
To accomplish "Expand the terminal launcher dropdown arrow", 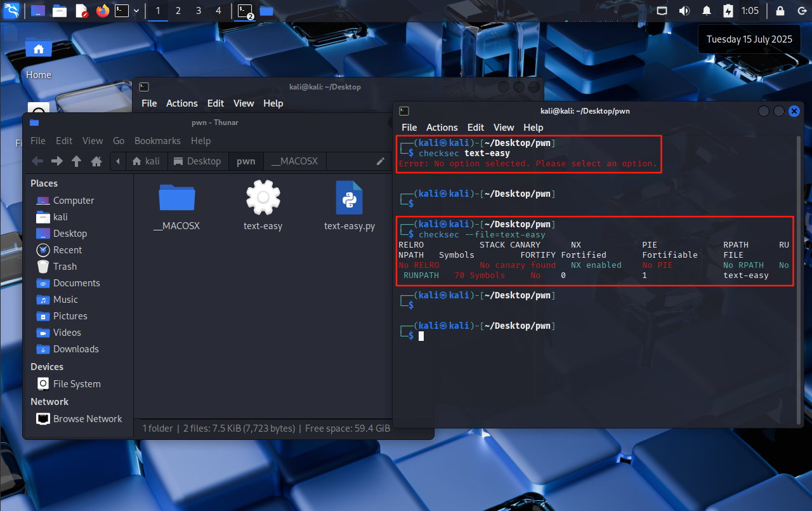I will point(136,11).
